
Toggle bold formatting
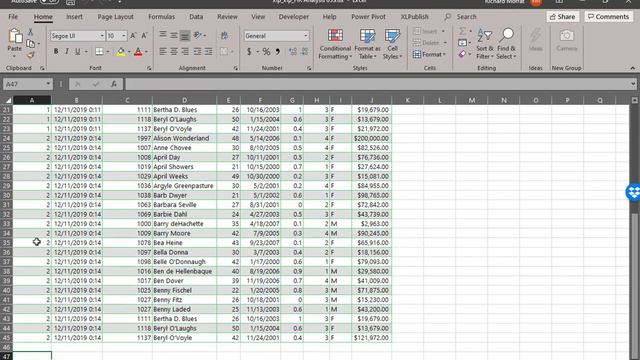point(56,52)
